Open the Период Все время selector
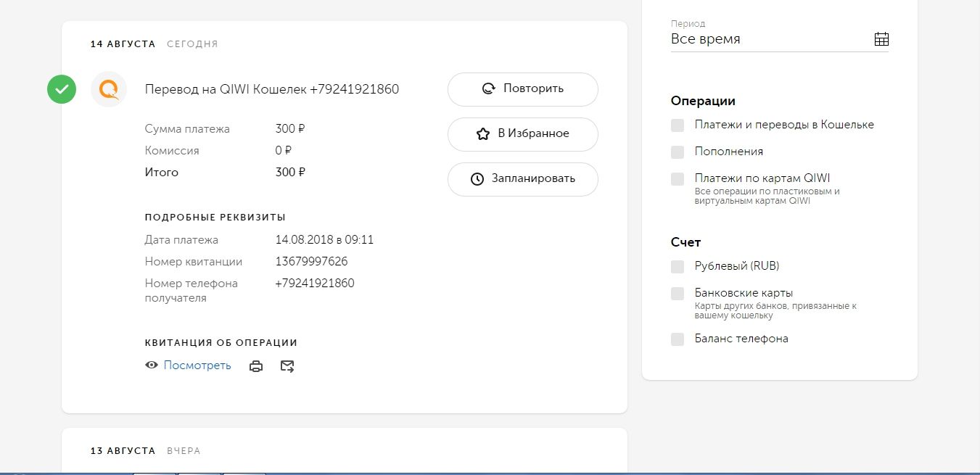 tap(769, 39)
